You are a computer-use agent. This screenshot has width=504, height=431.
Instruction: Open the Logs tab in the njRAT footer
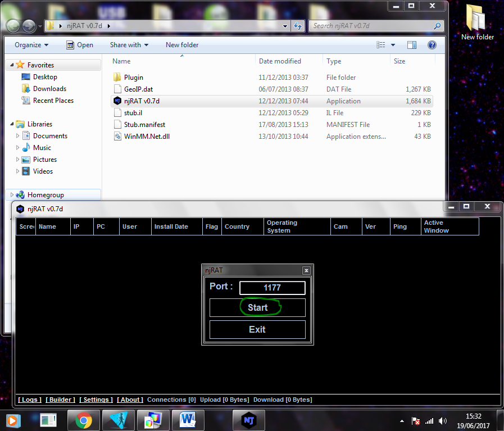tap(30, 400)
